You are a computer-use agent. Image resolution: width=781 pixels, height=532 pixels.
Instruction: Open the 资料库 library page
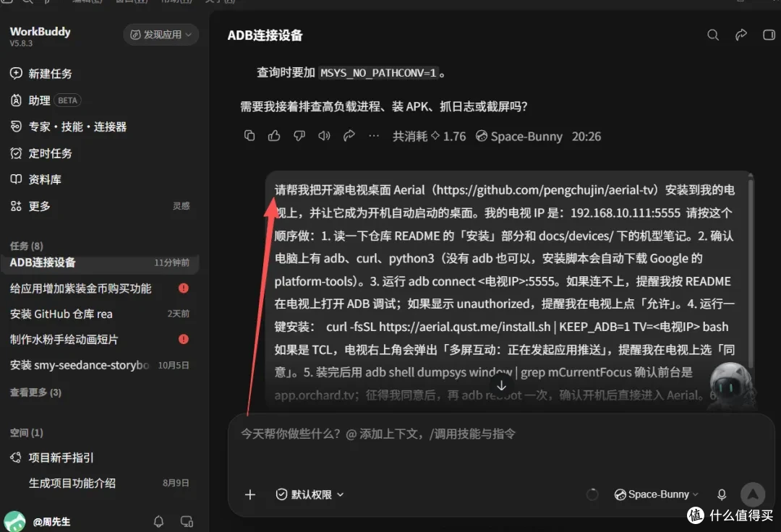(x=36, y=180)
